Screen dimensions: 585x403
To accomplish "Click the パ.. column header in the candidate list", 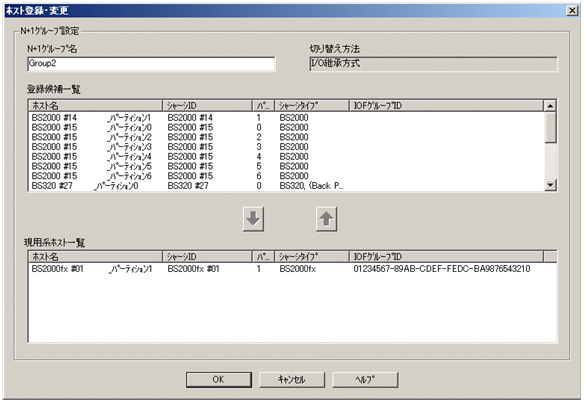I will tap(264, 106).
